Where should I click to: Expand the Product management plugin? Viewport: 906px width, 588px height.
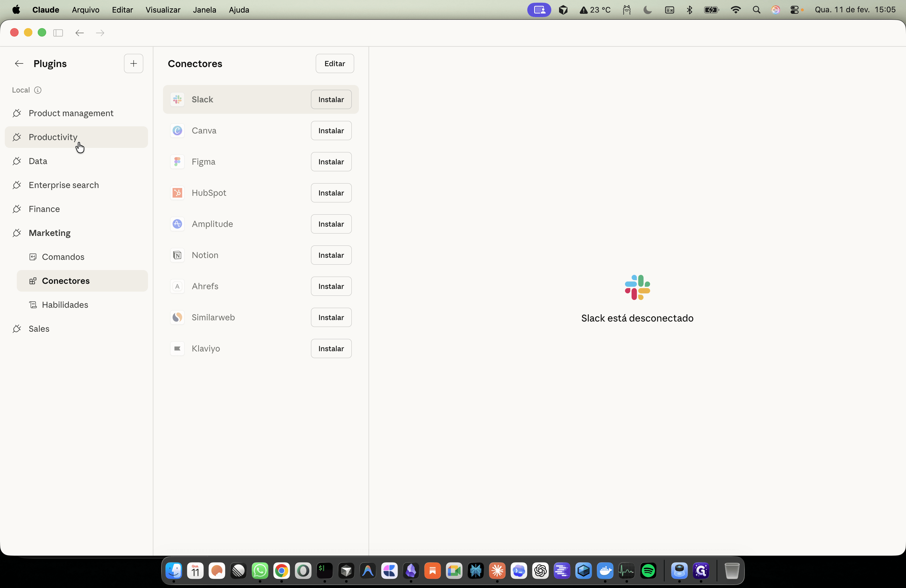(x=76, y=113)
